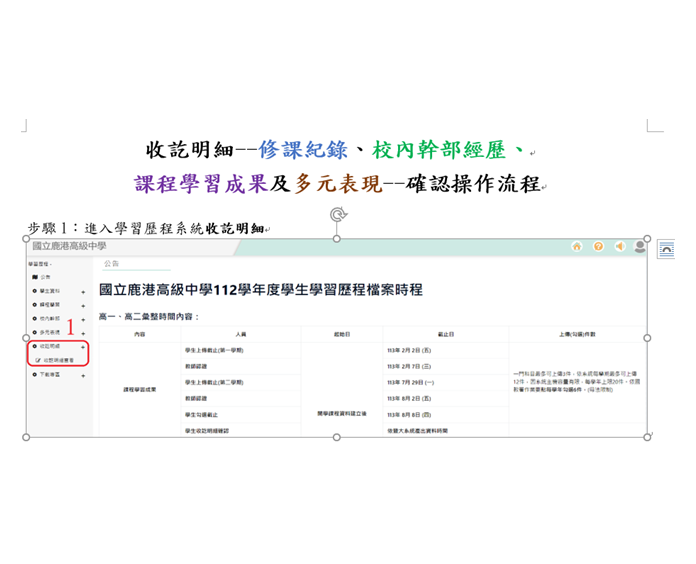Click the green 校內幹部經歷 text in title
696x564 pixels.
coord(439,150)
